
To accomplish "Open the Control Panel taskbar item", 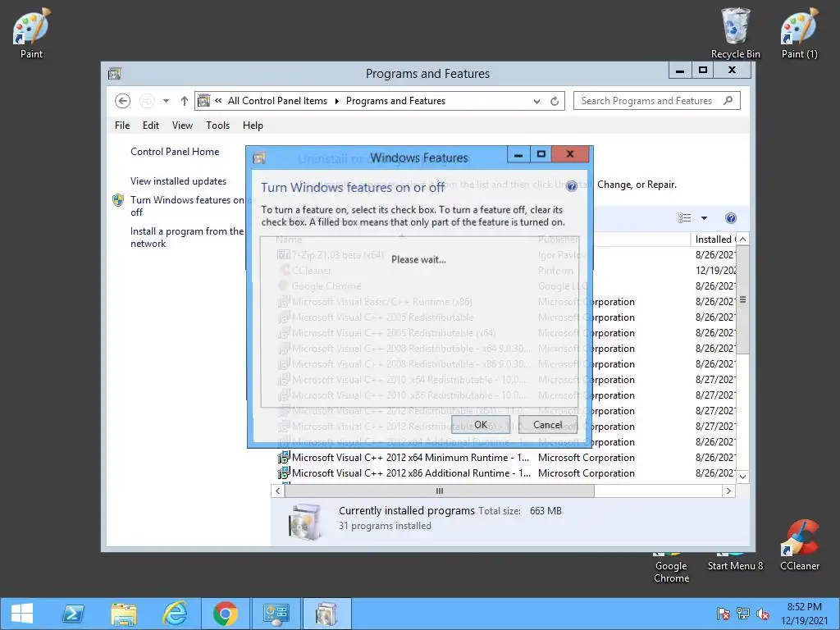I will pyautogui.click(x=276, y=614).
